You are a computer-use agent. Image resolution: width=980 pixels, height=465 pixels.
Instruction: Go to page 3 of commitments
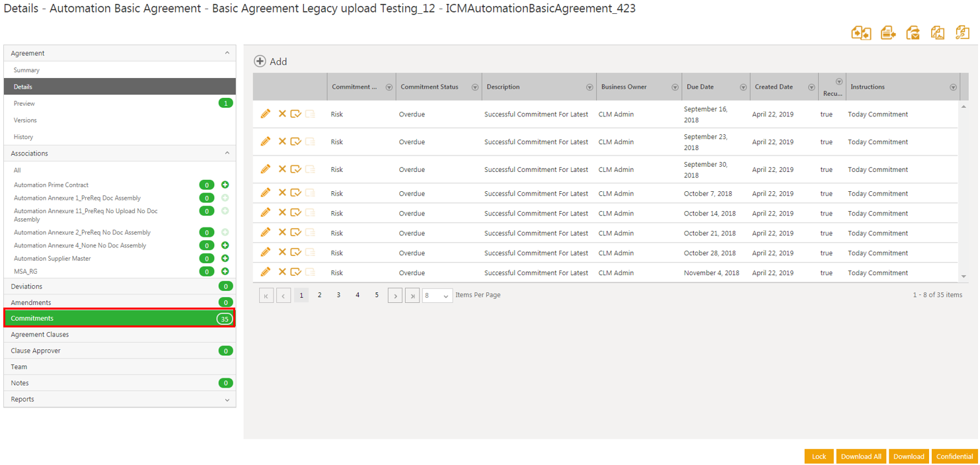[338, 295]
